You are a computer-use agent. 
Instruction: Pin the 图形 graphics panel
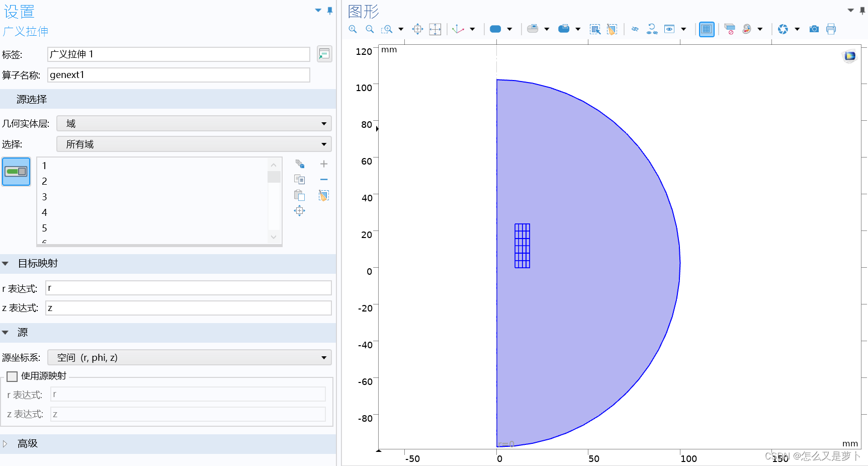pyautogui.click(x=862, y=11)
